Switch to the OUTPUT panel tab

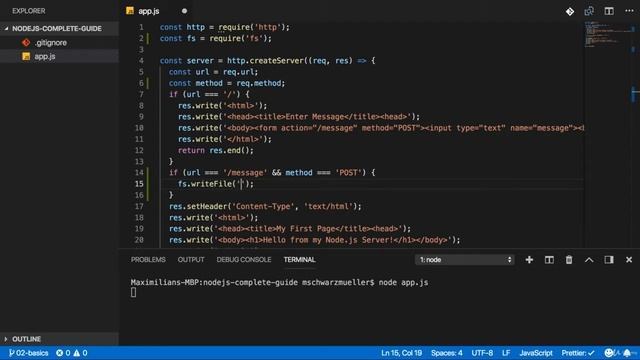[x=191, y=260]
